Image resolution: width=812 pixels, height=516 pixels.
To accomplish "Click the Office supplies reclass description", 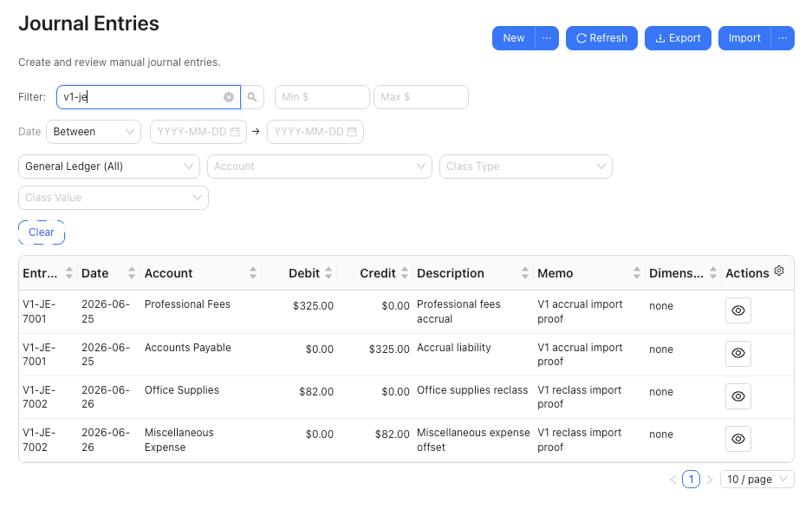I will 472,390.
